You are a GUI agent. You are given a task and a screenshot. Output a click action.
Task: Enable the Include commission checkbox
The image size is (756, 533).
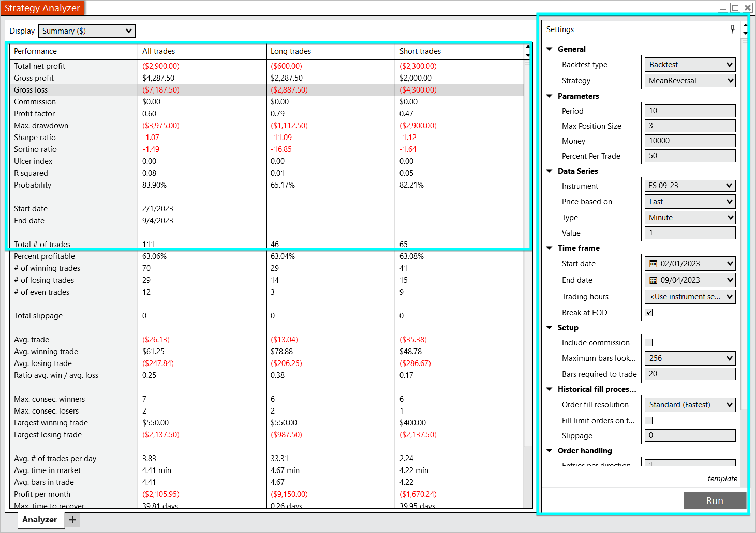(649, 343)
